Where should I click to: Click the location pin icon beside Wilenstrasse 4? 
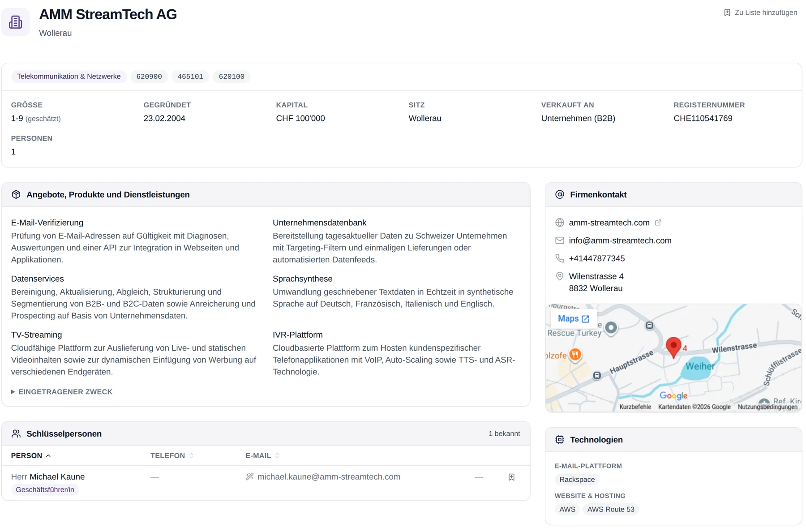click(560, 276)
